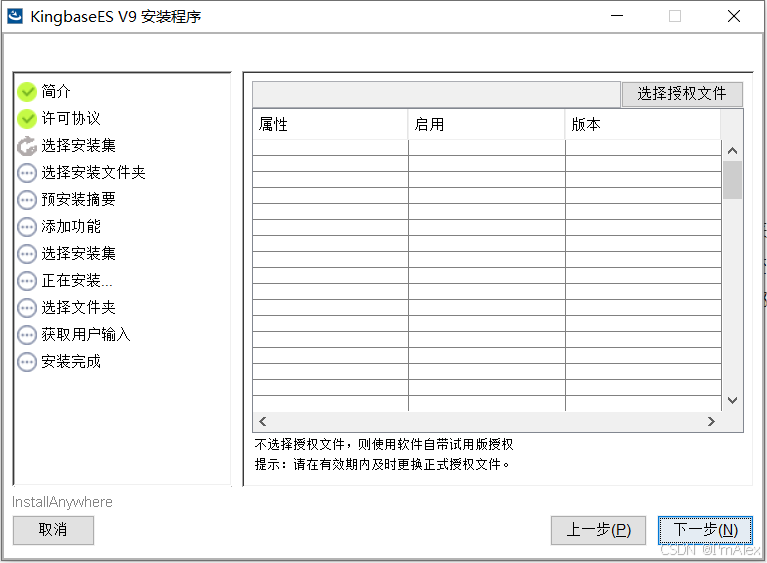This screenshot has height=563, width=767.
Task: Select the 安装完成 step label
Action: 71,362
